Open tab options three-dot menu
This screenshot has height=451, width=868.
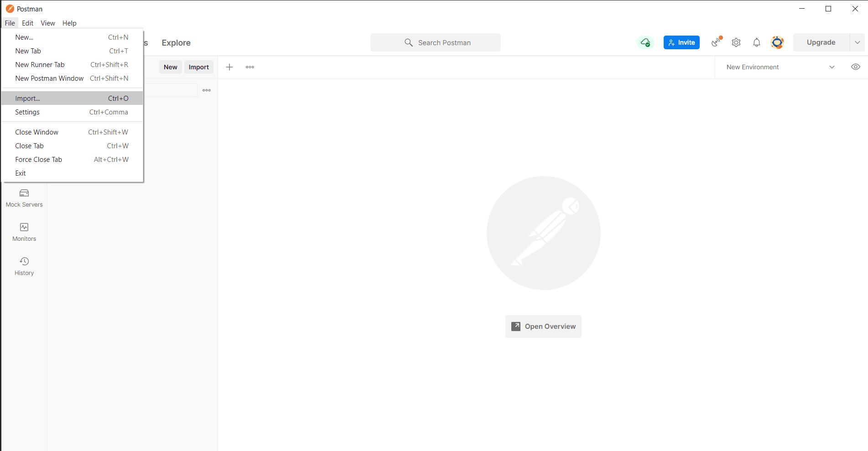click(x=250, y=67)
